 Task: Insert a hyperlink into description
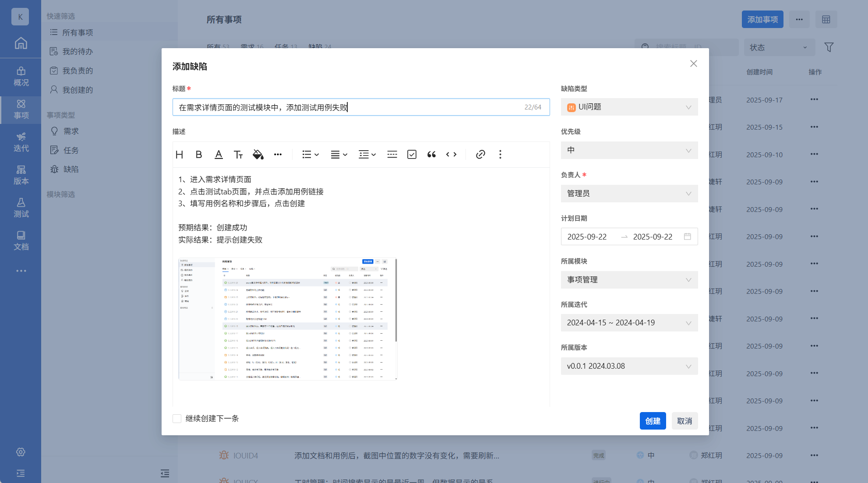(x=480, y=155)
